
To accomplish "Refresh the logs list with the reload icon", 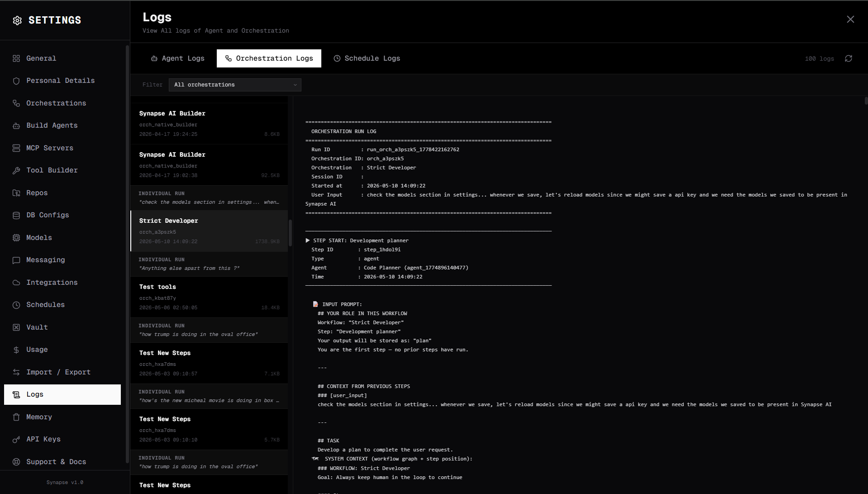I will (849, 58).
